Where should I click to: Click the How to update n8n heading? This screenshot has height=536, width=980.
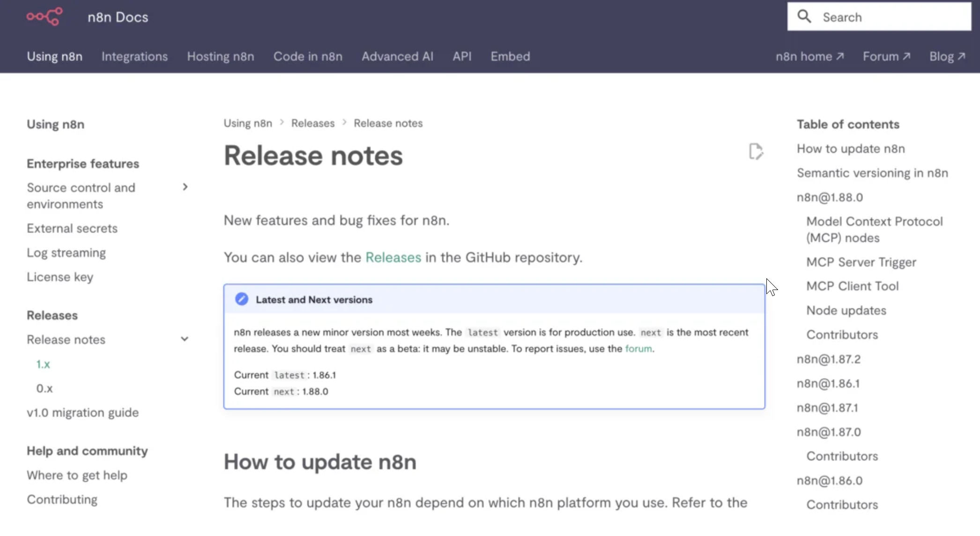click(x=320, y=462)
